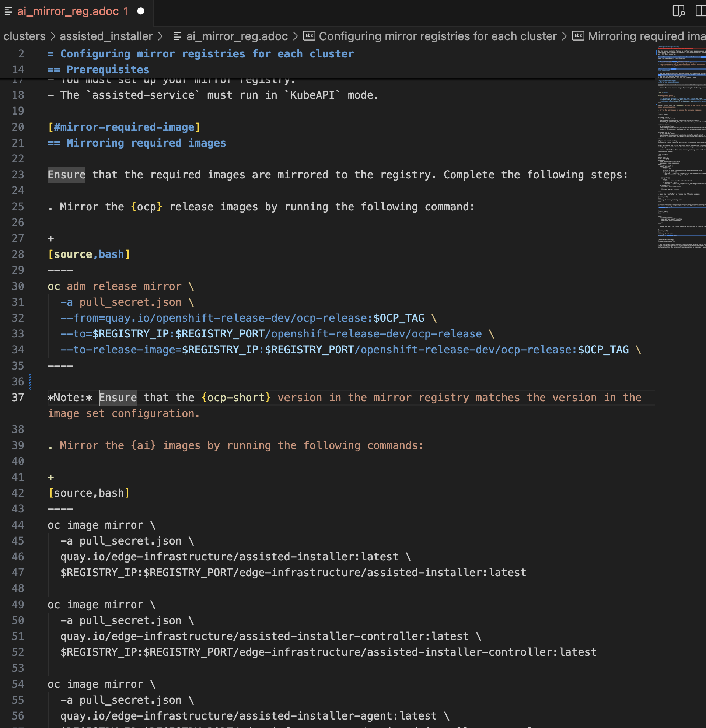Click the unsaved-changes dot on the editor tab
This screenshot has height=728, width=706.
tap(141, 11)
